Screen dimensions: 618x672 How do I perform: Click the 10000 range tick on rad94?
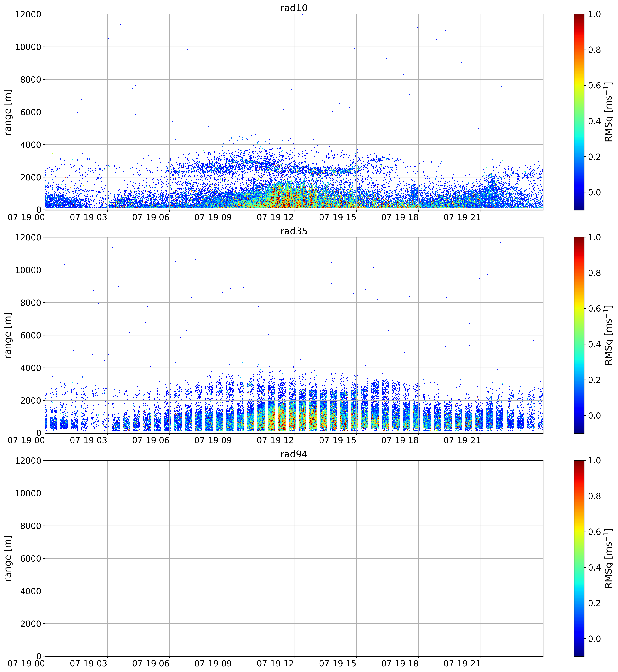(x=28, y=493)
